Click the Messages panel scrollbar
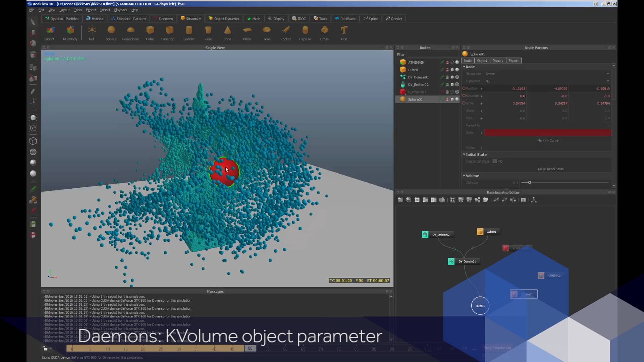Screen dimensions: 644x362 (391, 318)
